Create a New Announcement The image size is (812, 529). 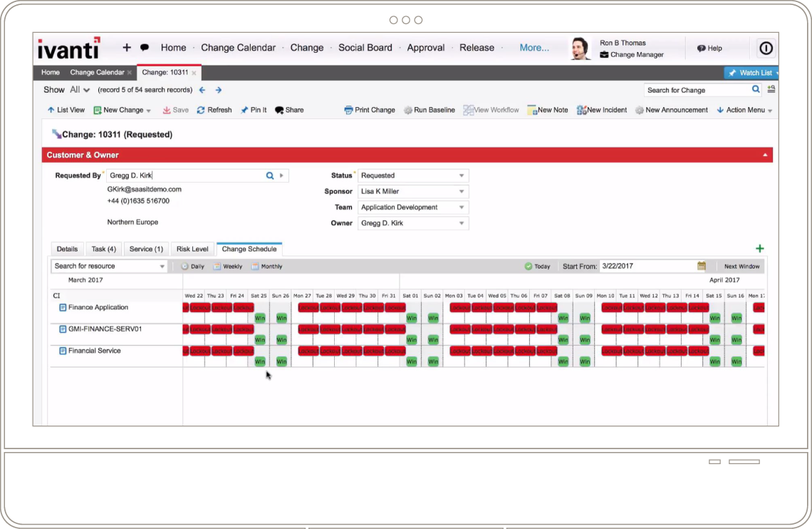tap(672, 110)
